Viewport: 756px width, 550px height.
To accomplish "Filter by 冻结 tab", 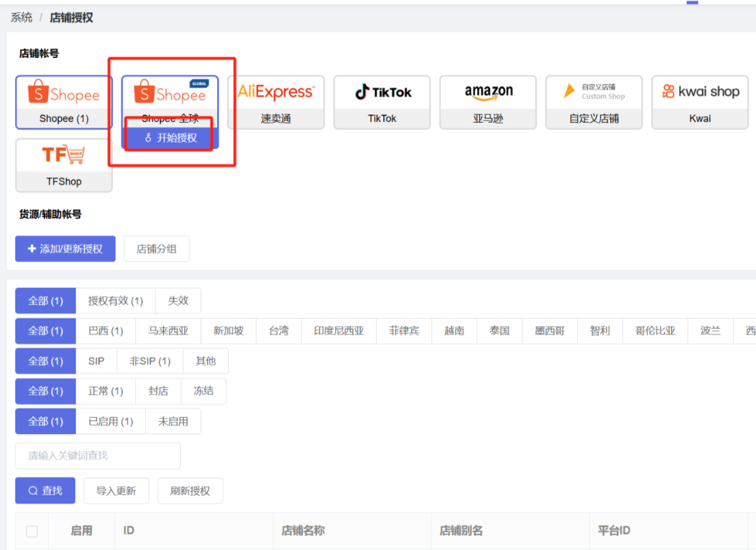I will (203, 392).
